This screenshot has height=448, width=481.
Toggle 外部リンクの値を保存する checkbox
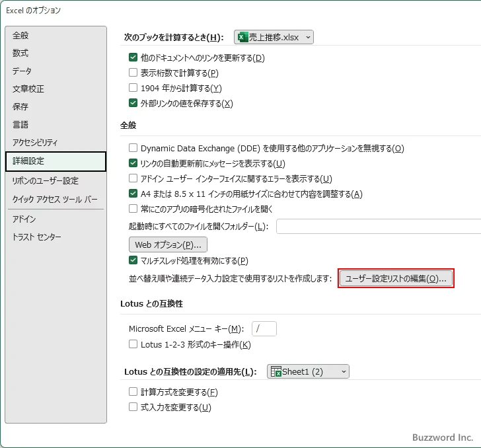133,103
